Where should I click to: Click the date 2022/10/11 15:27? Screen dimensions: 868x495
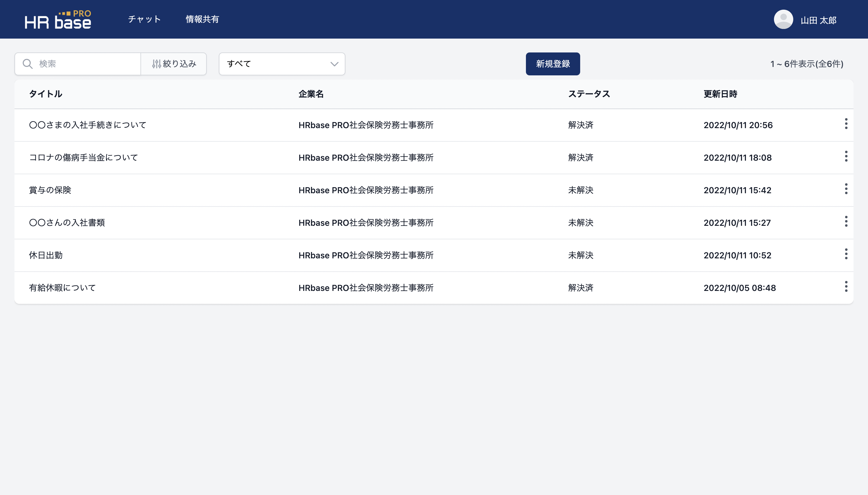point(737,223)
